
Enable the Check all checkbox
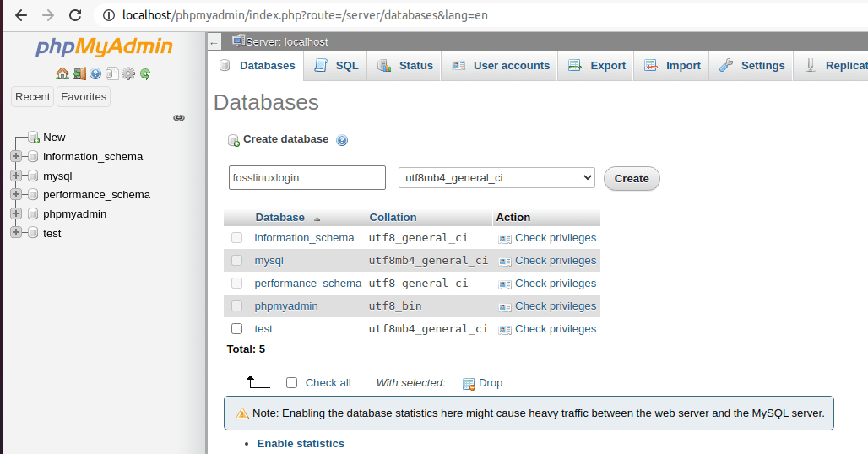coord(292,382)
